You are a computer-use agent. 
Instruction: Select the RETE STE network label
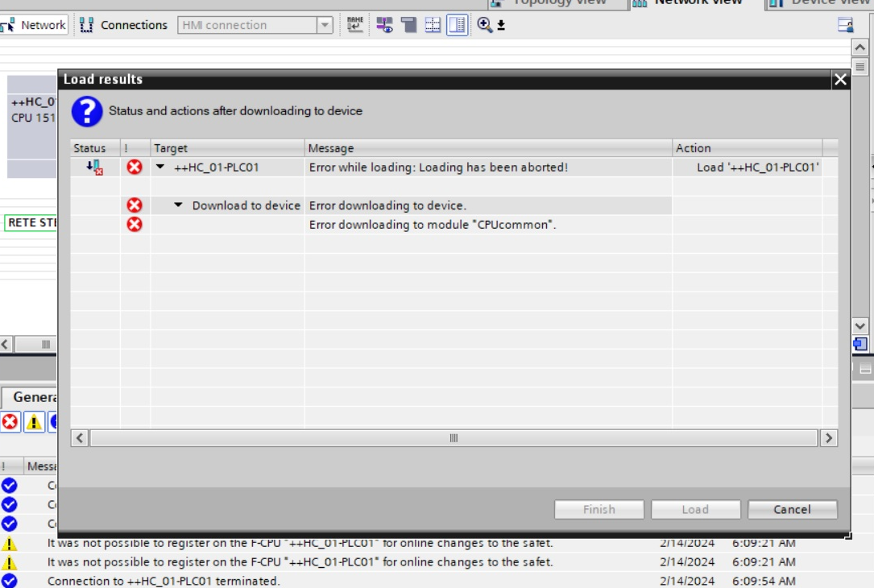[31, 222]
